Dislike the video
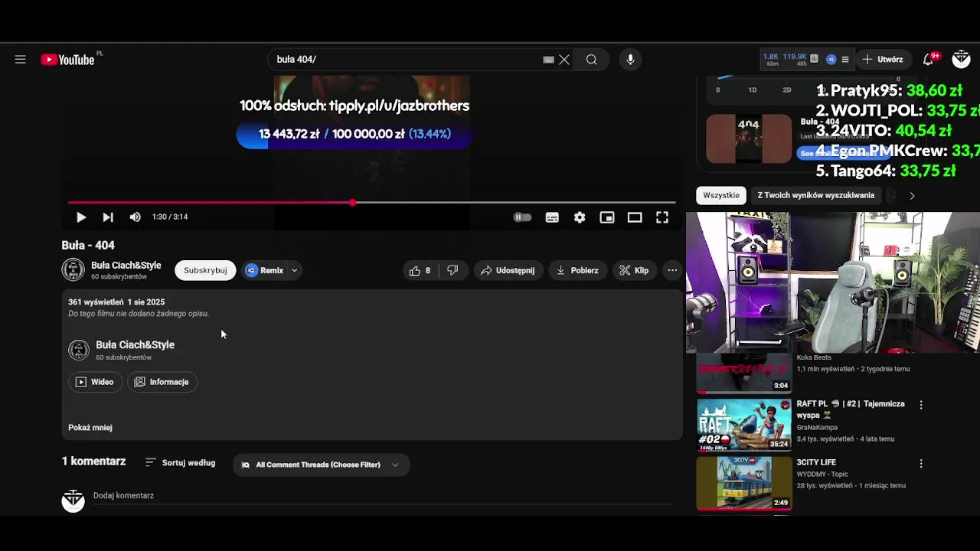Image resolution: width=980 pixels, height=551 pixels. coord(452,270)
